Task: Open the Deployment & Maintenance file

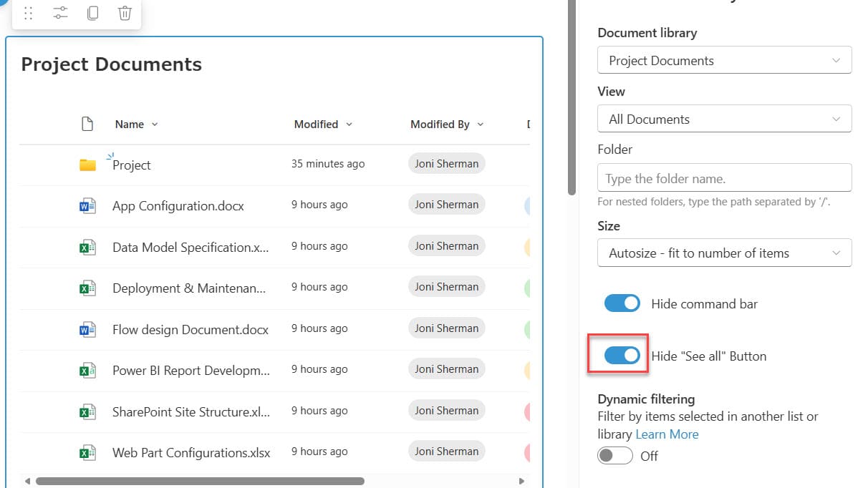Action: pyautogui.click(x=189, y=288)
